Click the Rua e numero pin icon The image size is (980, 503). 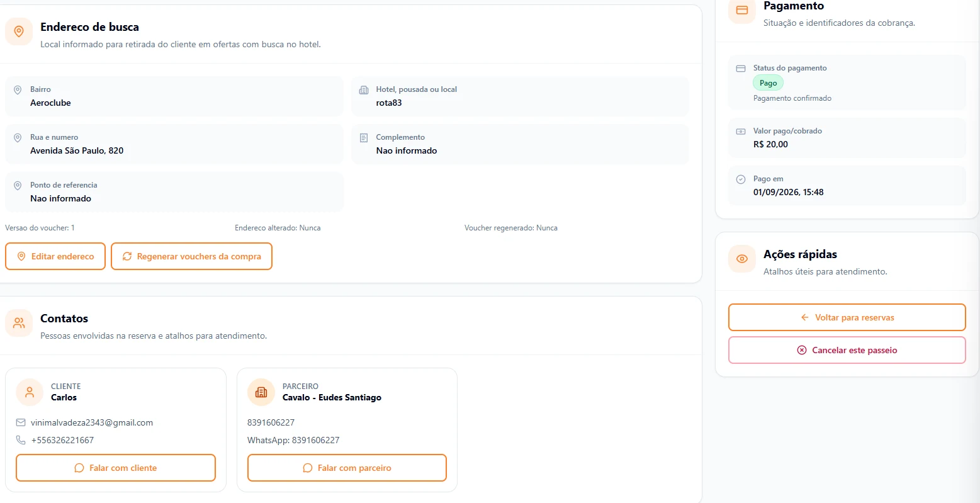tap(18, 138)
